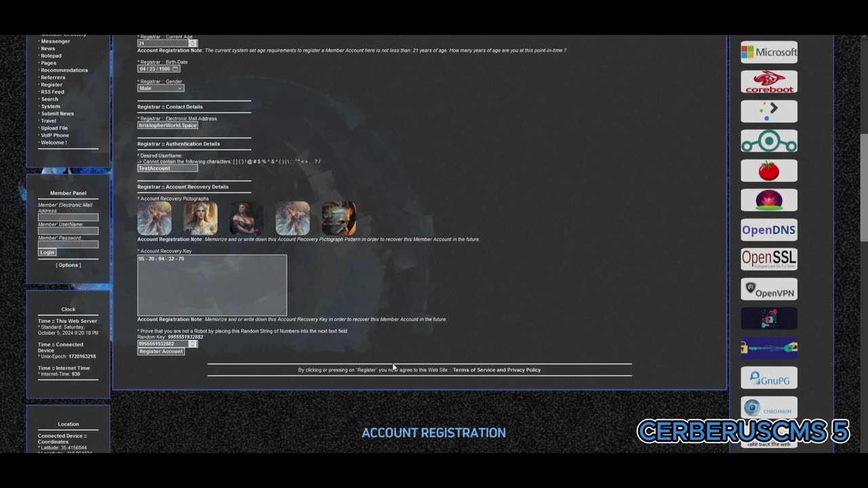Open the Chromium logo link

click(x=769, y=408)
